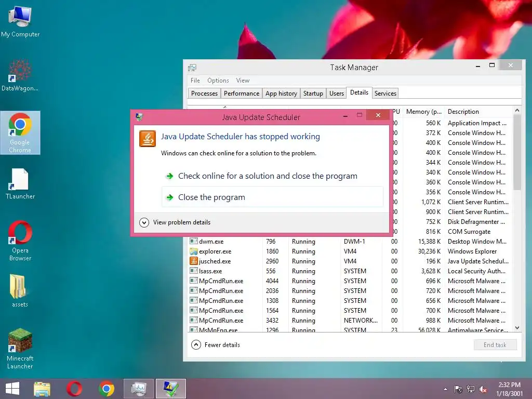Select PID 1308 in the process table
The width and height of the screenshot is (532, 399).
coord(272,301)
